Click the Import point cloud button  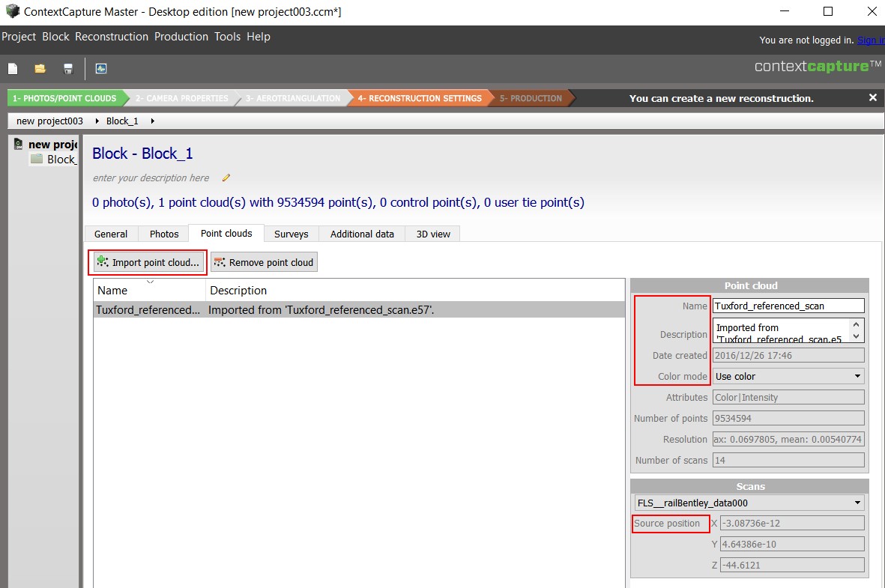[148, 262]
